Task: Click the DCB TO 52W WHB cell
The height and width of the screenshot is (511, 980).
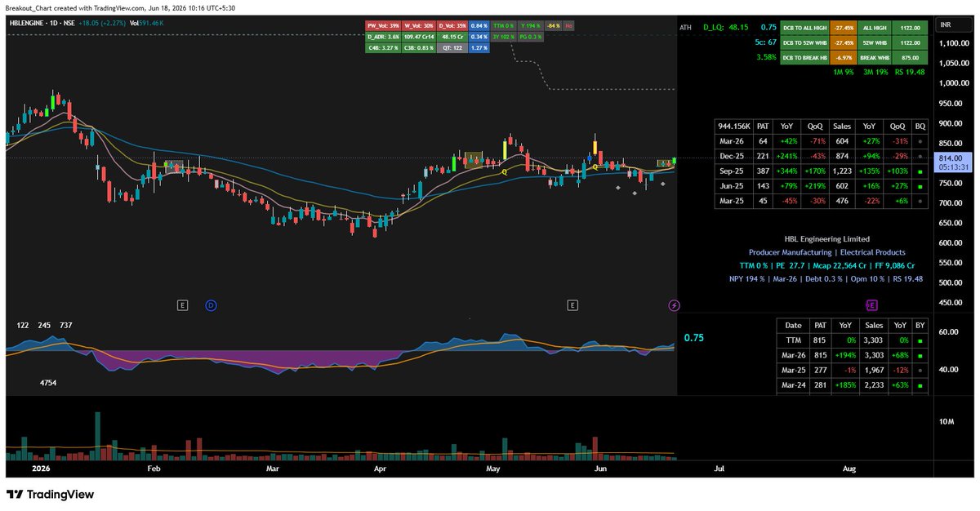Action: coord(804,42)
